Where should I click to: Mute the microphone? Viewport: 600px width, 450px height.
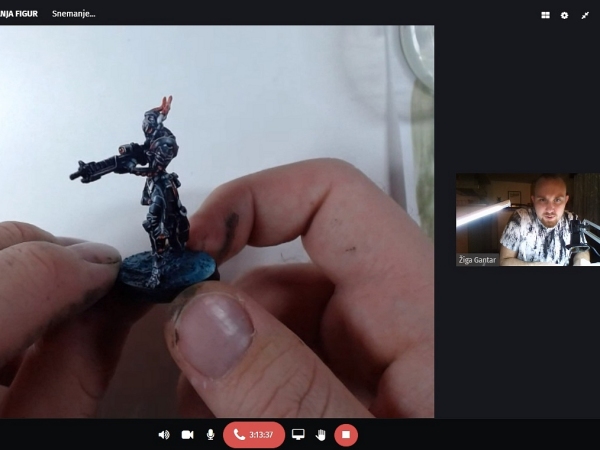[210, 434]
